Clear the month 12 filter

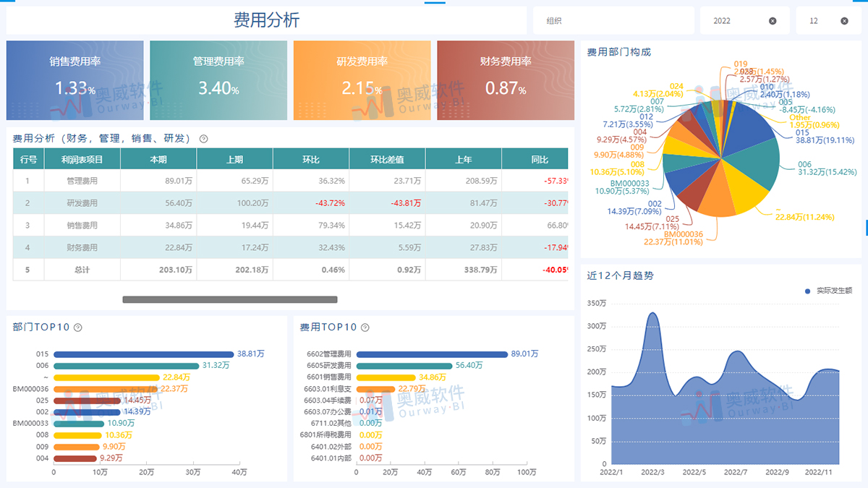pos(844,21)
